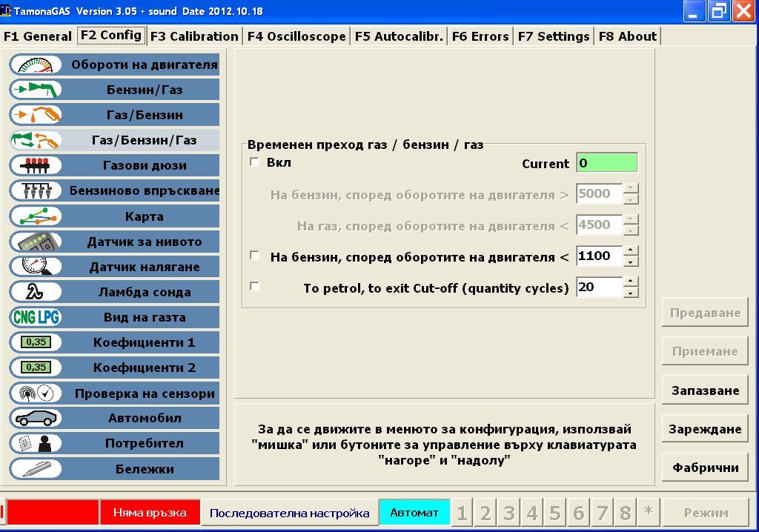Click the green Current value field
759x532 pixels.
pyautogui.click(x=606, y=163)
